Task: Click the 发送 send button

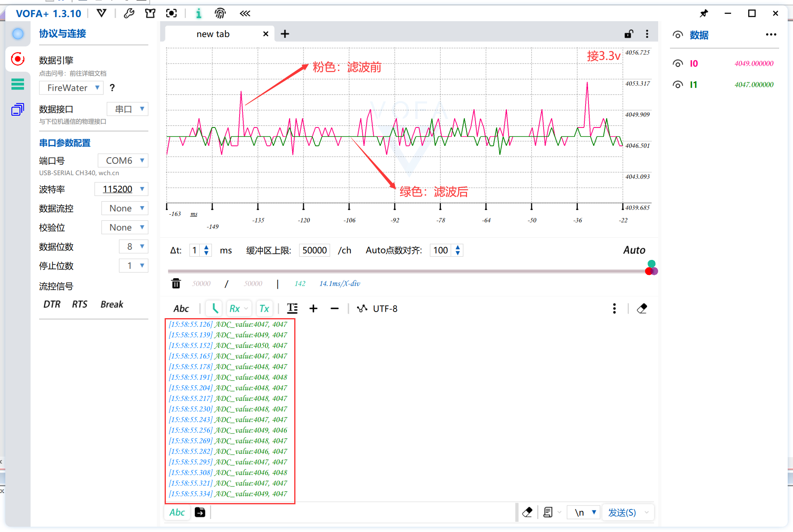Action: point(624,512)
